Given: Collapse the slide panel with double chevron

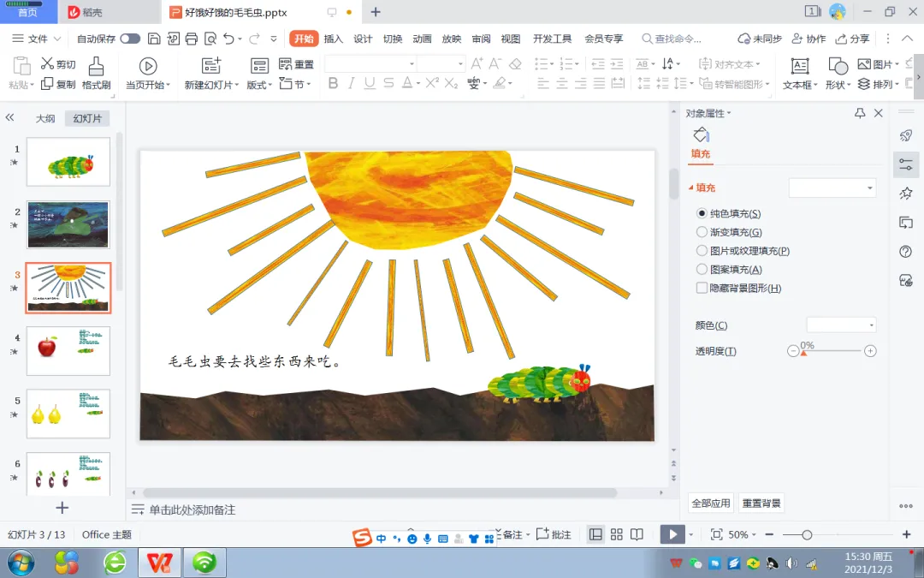Looking at the screenshot, I should [x=9, y=118].
